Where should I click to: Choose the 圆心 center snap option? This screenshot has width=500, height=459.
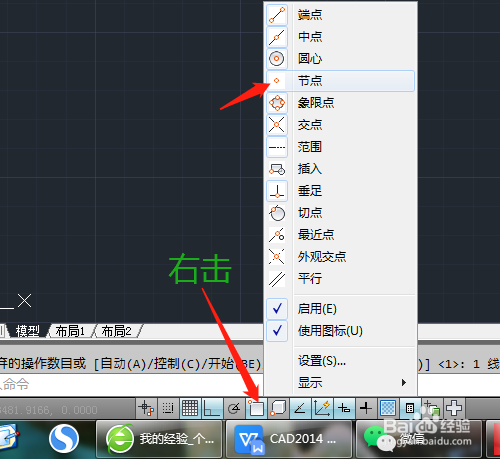click(340, 59)
